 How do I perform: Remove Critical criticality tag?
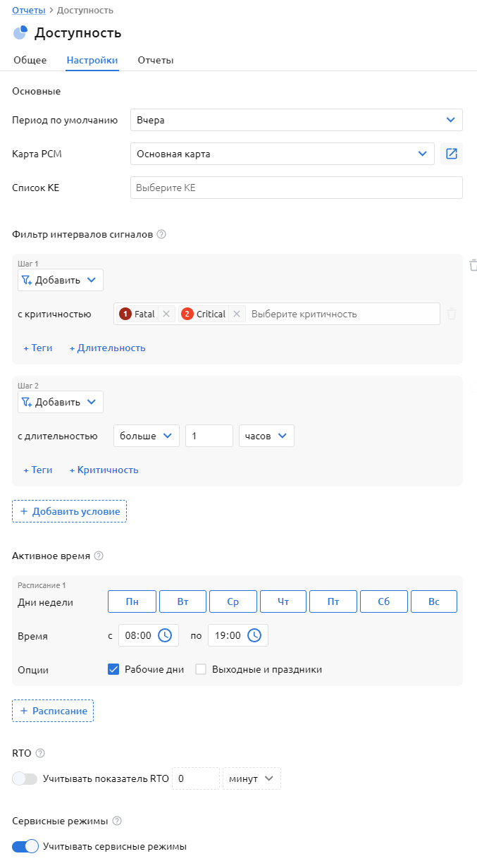click(x=237, y=314)
